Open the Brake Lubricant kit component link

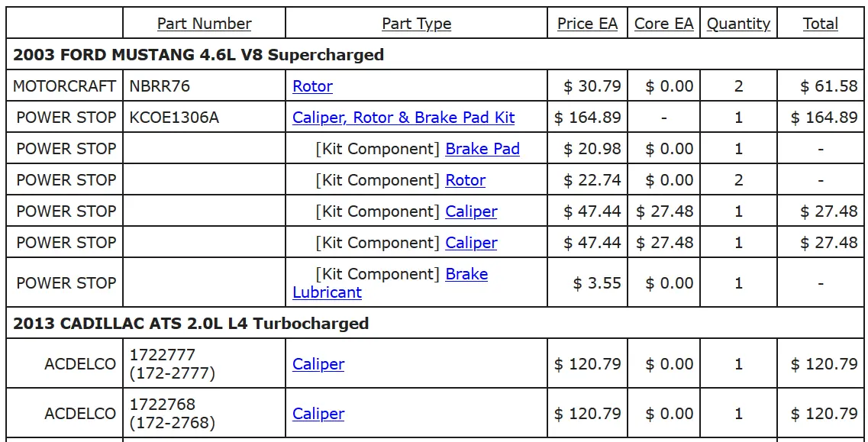[390, 283]
